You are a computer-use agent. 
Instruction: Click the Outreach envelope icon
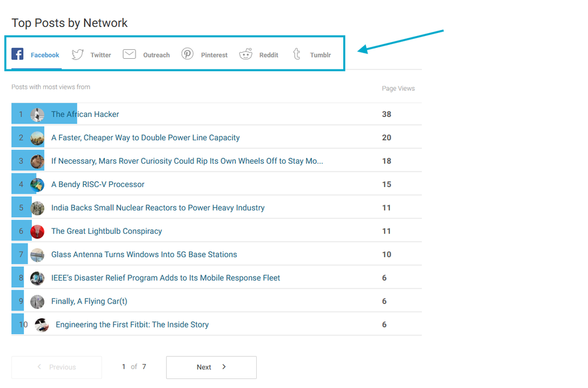[x=129, y=55]
